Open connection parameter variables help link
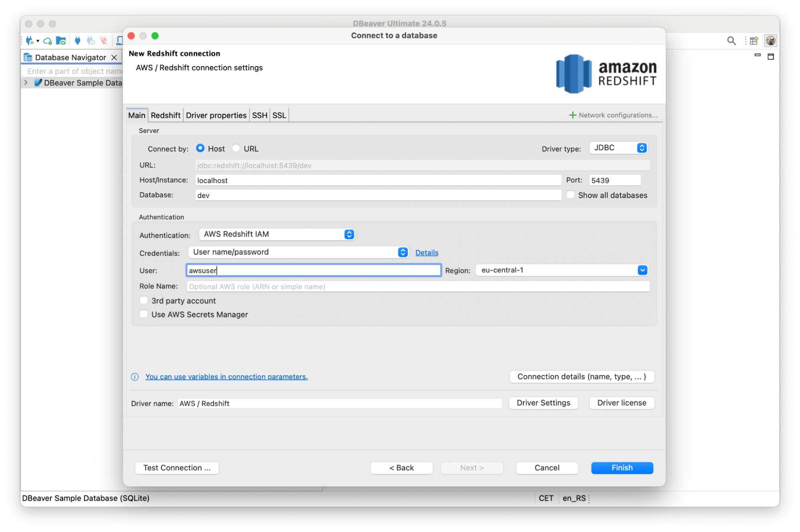800x532 pixels. click(x=226, y=376)
